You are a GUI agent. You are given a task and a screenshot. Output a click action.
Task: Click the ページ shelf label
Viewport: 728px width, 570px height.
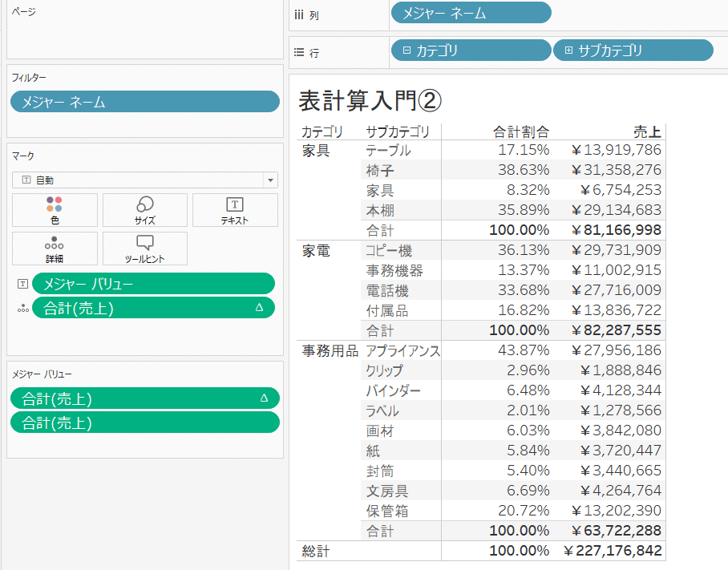pyautogui.click(x=24, y=11)
